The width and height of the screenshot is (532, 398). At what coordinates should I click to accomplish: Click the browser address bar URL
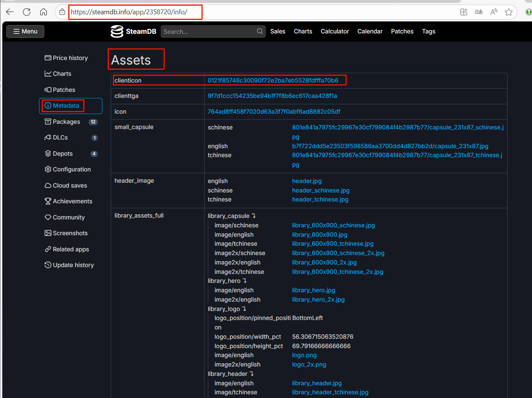coord(129,12)
